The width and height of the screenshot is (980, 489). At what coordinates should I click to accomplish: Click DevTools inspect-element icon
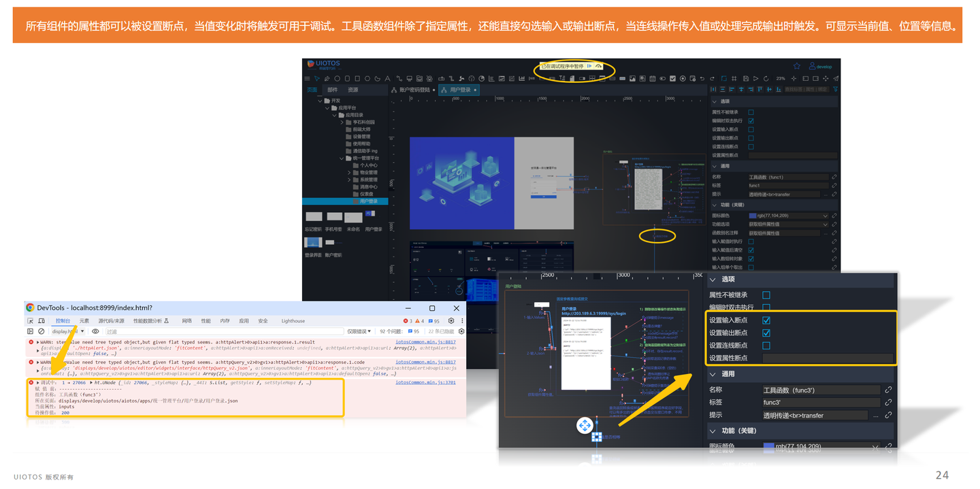[30, 321]
